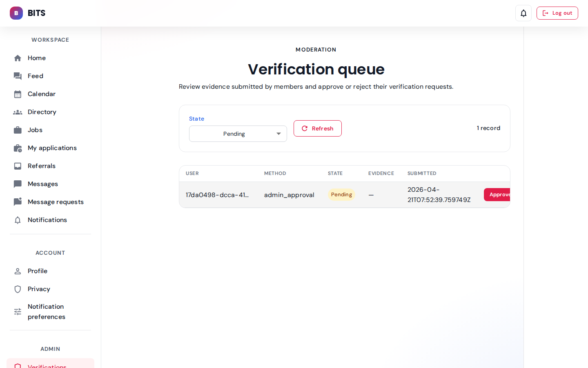Refresh the verification queue

coord(317,128)
